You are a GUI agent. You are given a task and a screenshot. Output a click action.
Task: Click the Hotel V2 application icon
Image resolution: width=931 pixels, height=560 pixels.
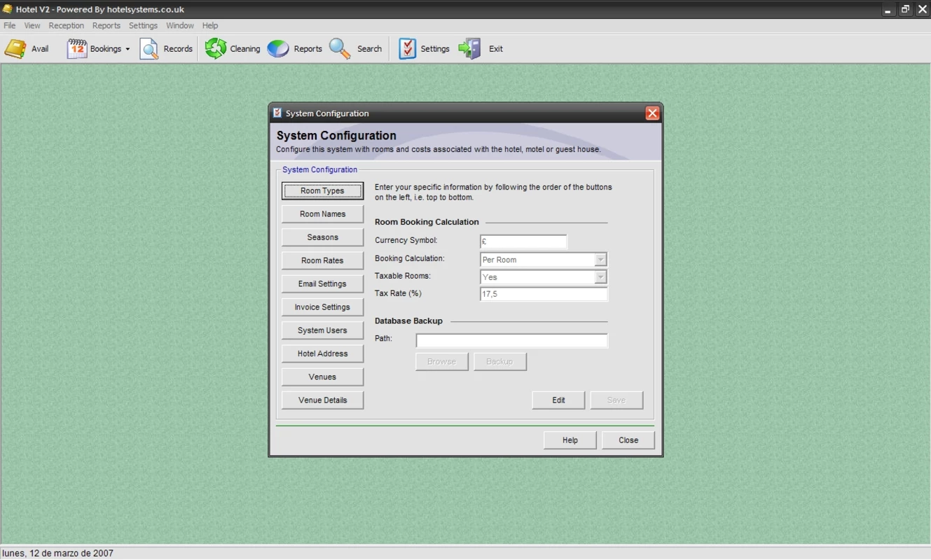point(7,9)
